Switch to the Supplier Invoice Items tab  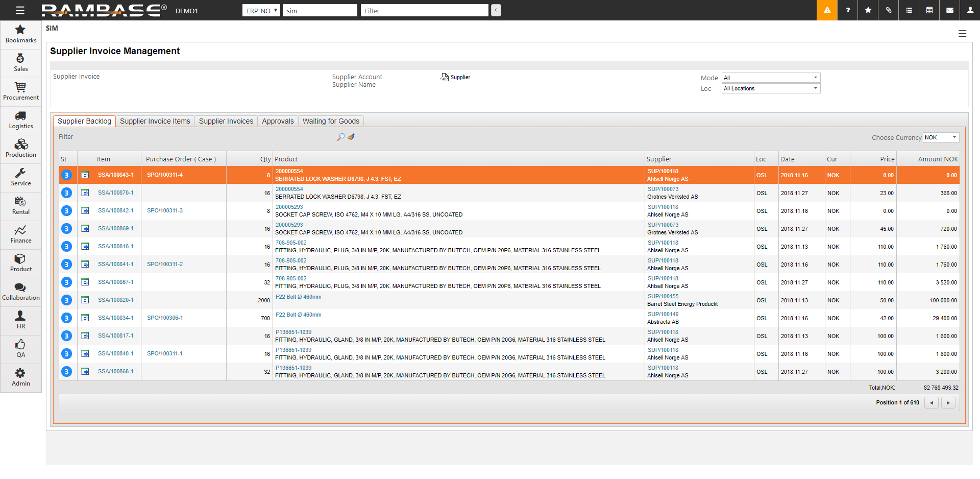[x=155, y=121]
